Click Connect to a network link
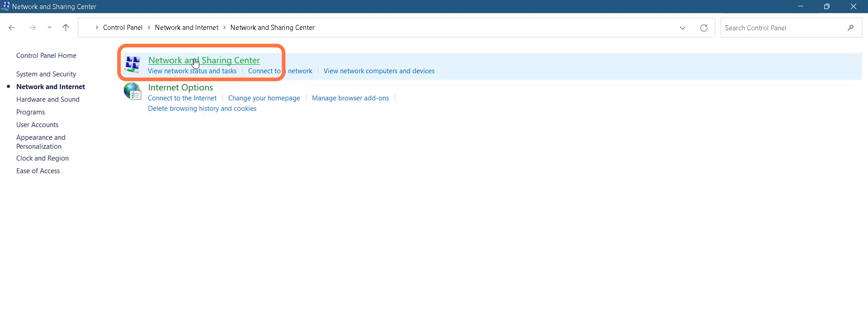 coord(280,71)
